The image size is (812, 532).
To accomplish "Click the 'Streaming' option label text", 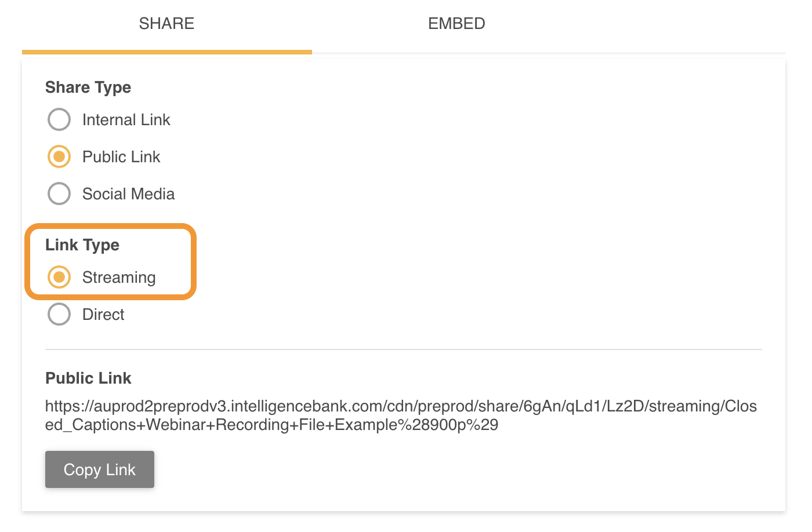I will coord(119,278).
